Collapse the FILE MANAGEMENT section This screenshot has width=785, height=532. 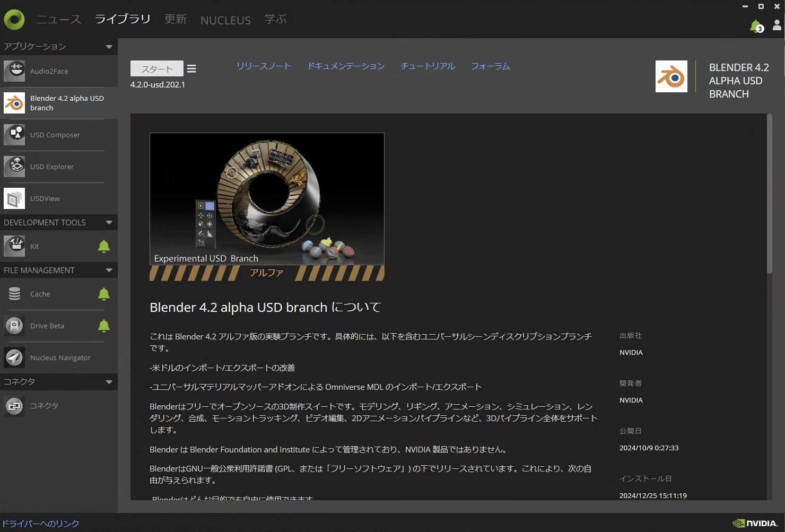109,270
